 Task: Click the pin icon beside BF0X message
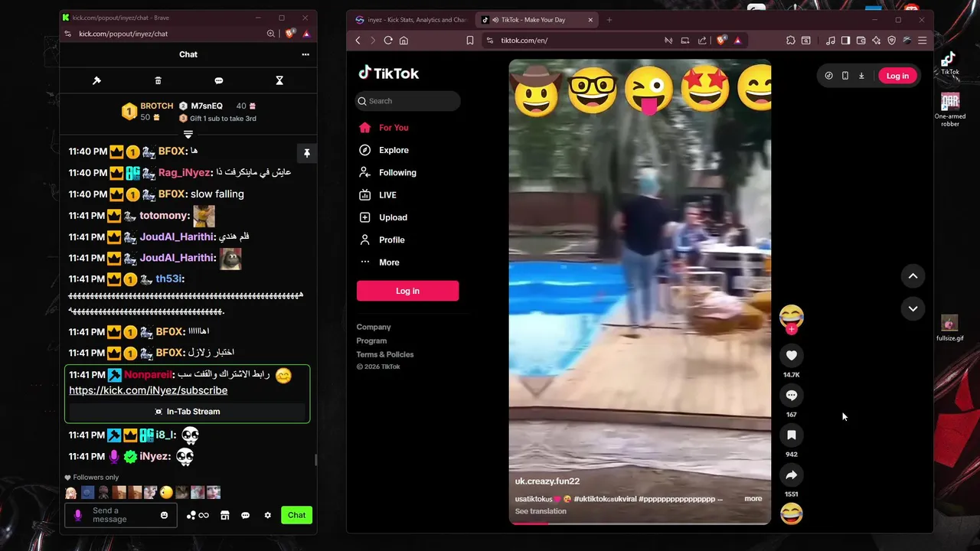[306, 153]
